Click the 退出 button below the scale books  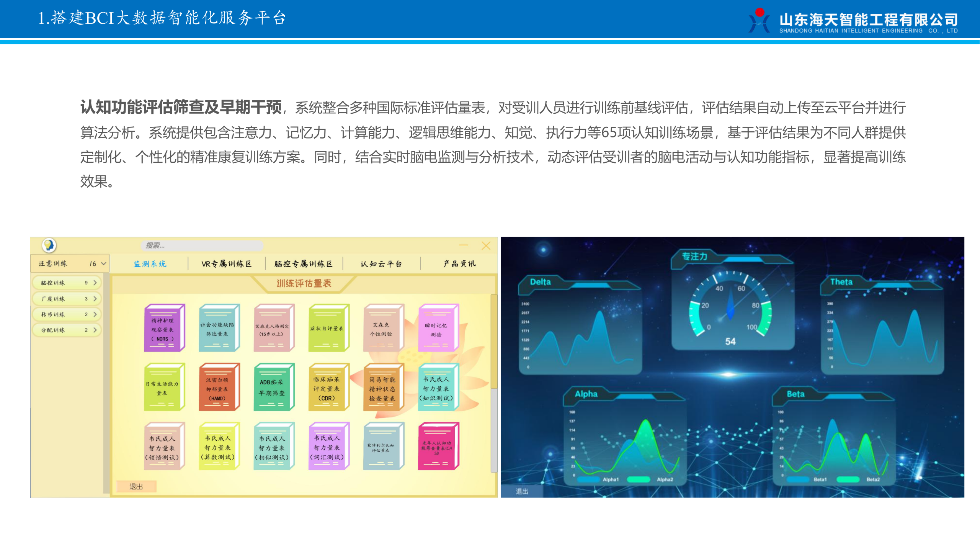tap(136, 487)
